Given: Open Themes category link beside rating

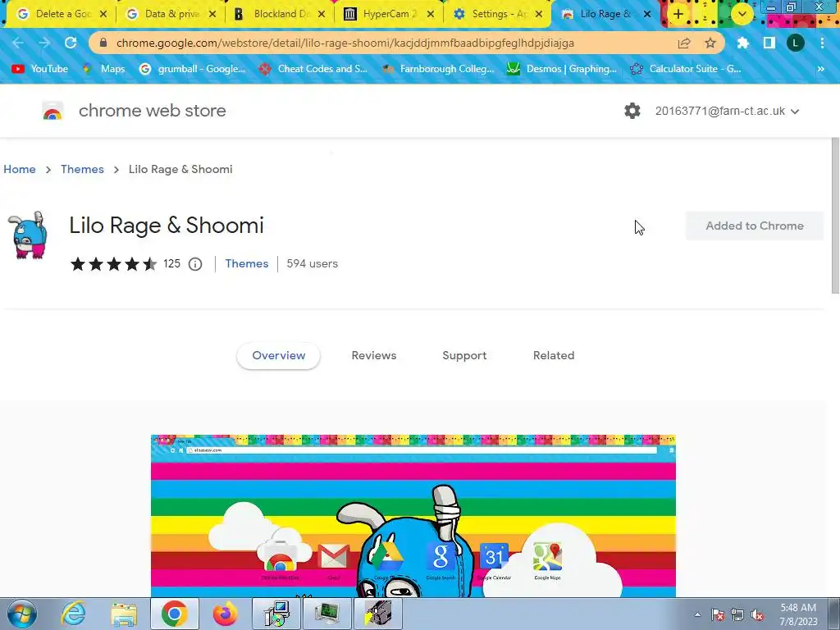Looking at the screenshot, I should tap(246, 263).
